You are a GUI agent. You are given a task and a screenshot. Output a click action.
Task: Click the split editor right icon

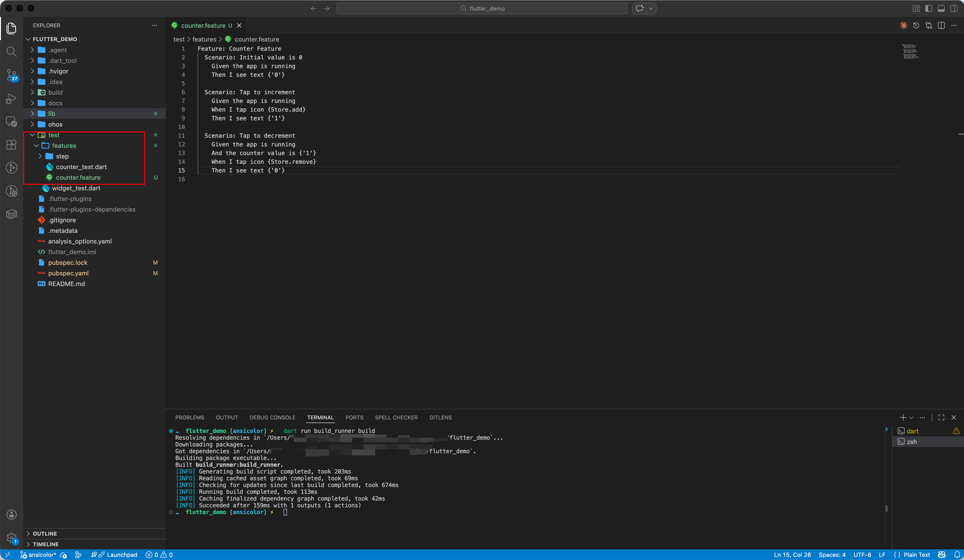pos(942,25)
